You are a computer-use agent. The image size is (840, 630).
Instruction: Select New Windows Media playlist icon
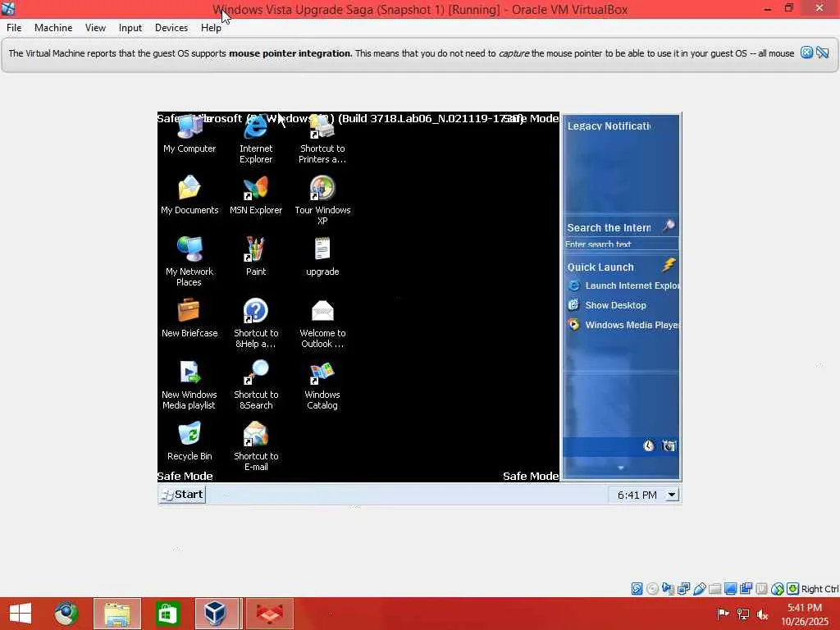point(189,385)
